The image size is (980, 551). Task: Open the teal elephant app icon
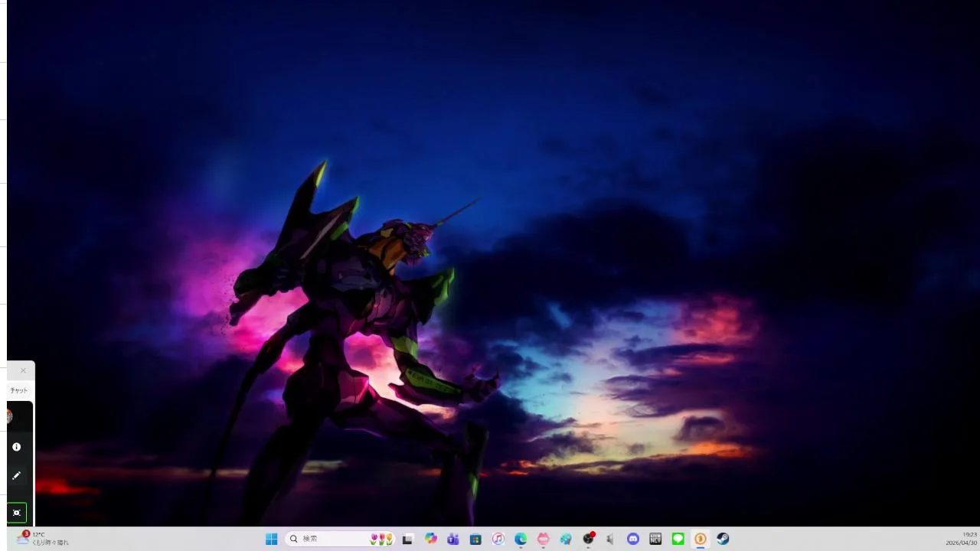point(566,539)
